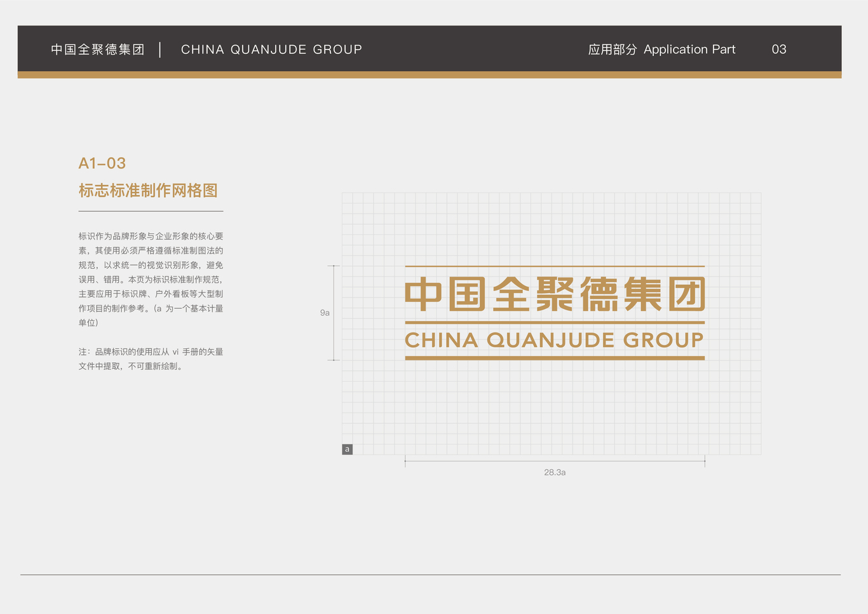Click the description paragraph starting 标识作为品牌形象
The width and height of the screenshot is (868, 614).
tap(151, 279)
